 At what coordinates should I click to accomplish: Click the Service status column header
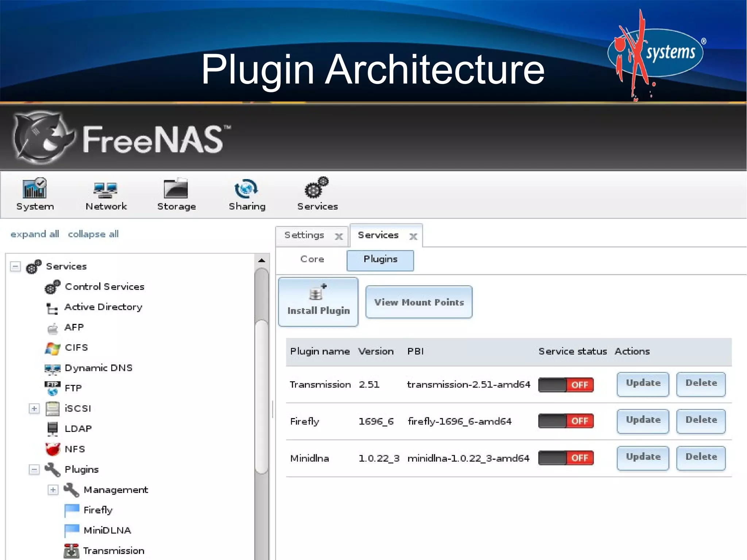coord(573,352)
